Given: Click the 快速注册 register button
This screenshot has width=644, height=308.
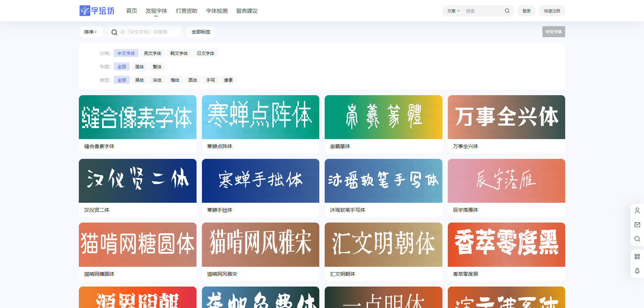Looking at the screenshot, I should pos(552,11).
